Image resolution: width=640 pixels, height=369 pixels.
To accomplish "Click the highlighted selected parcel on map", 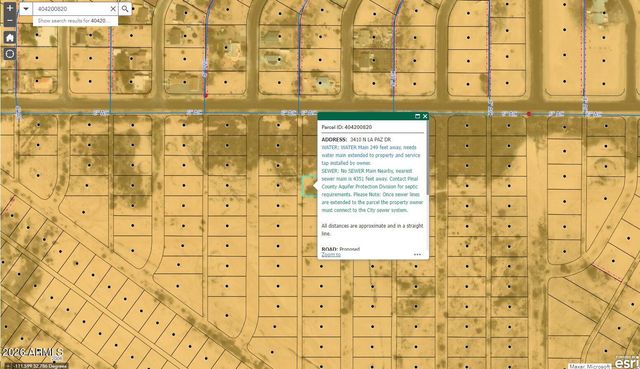I will click(x=309, y=186).
